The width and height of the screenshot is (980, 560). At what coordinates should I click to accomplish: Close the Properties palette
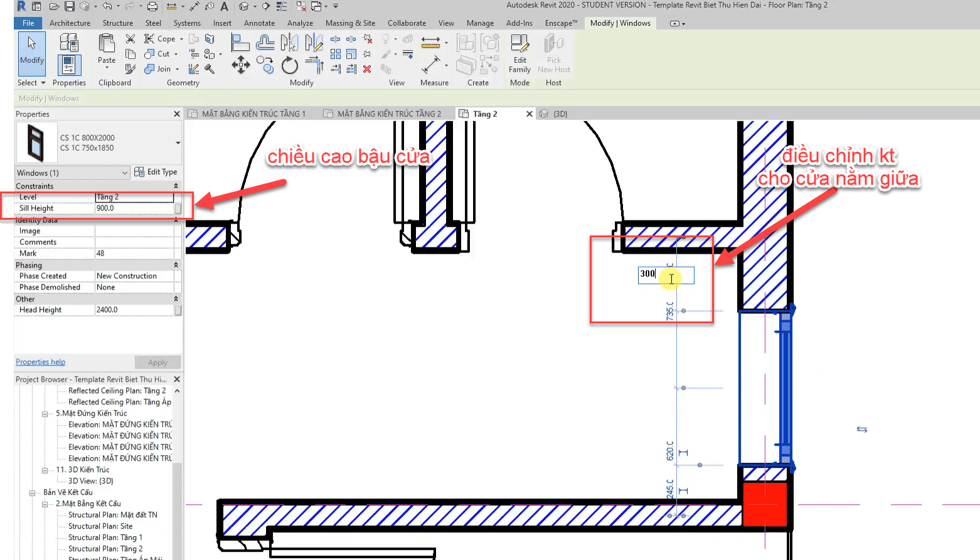(x=177, y=114)
